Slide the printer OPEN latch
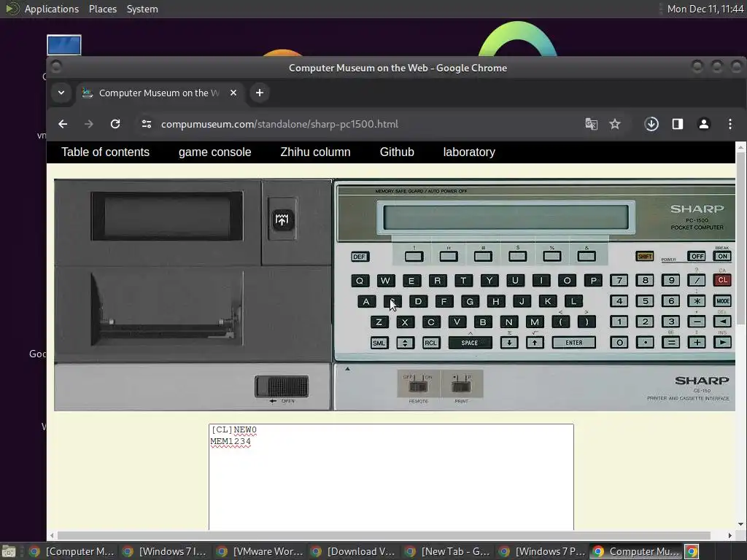The height and width of the screenshot is (560, 747). [282, 386]
